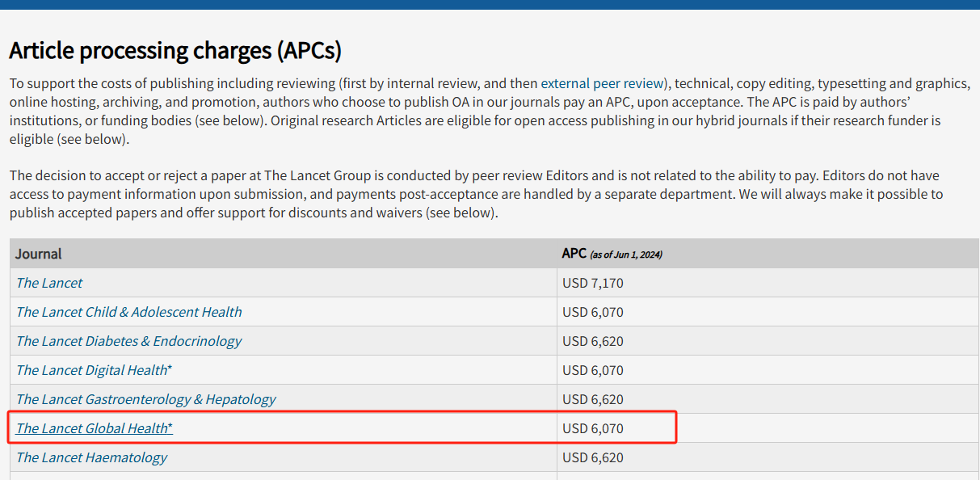The image size is (980, 480).
Task: Open The Lancet Haematology link
Action: [91, 457]
